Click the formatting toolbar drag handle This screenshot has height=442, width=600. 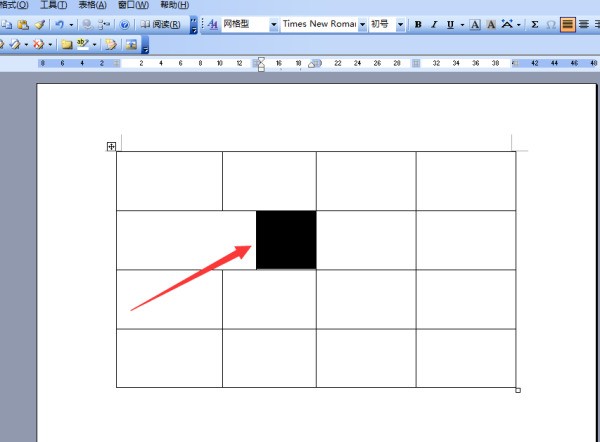point(202,25)
